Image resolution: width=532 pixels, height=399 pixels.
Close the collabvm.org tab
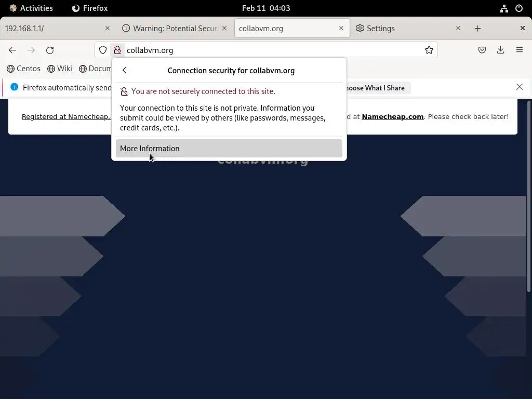[x=341, y=29]
